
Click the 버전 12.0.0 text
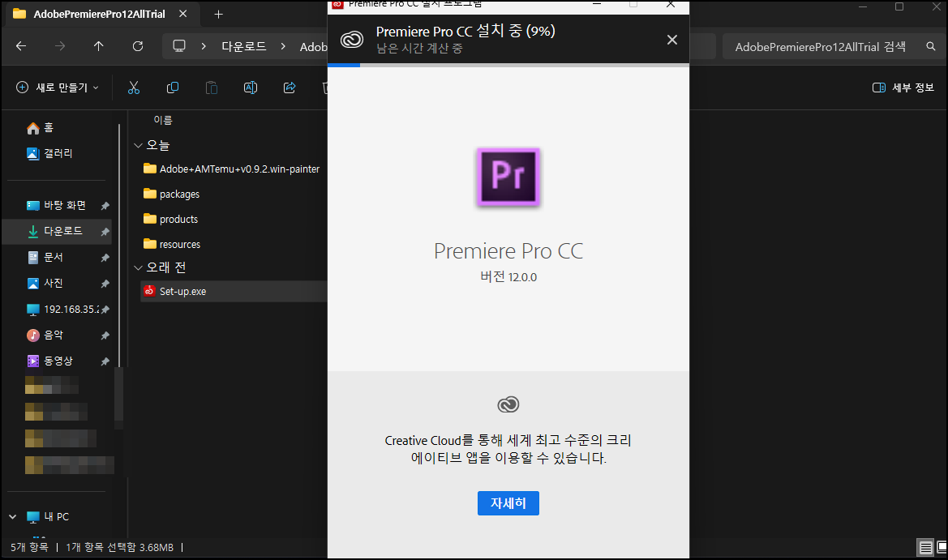pyautogui.click(x=508, y=276)
